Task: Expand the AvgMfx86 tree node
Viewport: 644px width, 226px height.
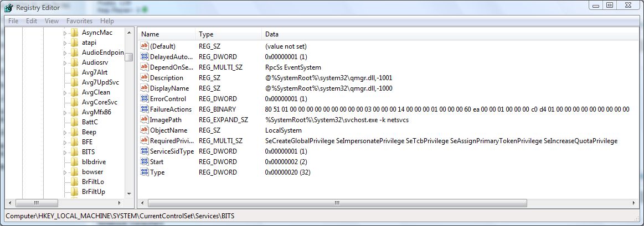Action: [x=65, y=112]
